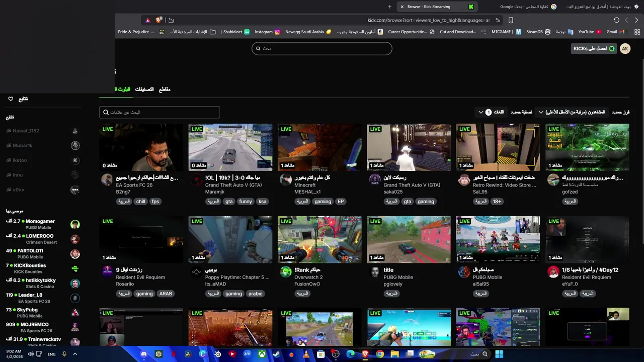Open a new browser tab with the plus icon
The width and height of the screenshot is (644, 362).
point(389,7)
